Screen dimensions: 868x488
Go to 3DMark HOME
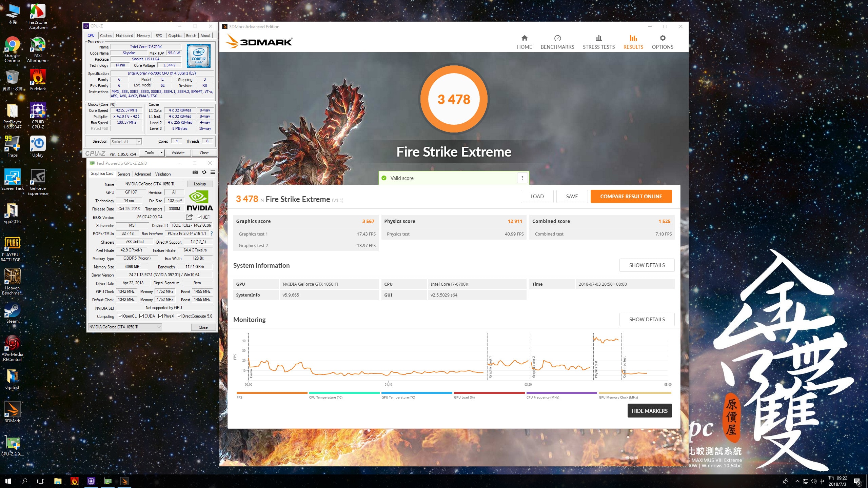click(524, 42)
